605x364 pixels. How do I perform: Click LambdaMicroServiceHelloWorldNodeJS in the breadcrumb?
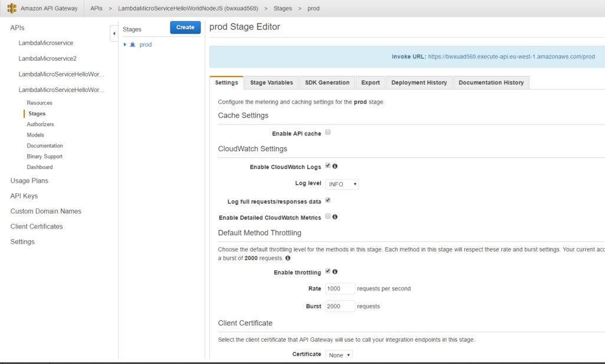tap(188, 8)
